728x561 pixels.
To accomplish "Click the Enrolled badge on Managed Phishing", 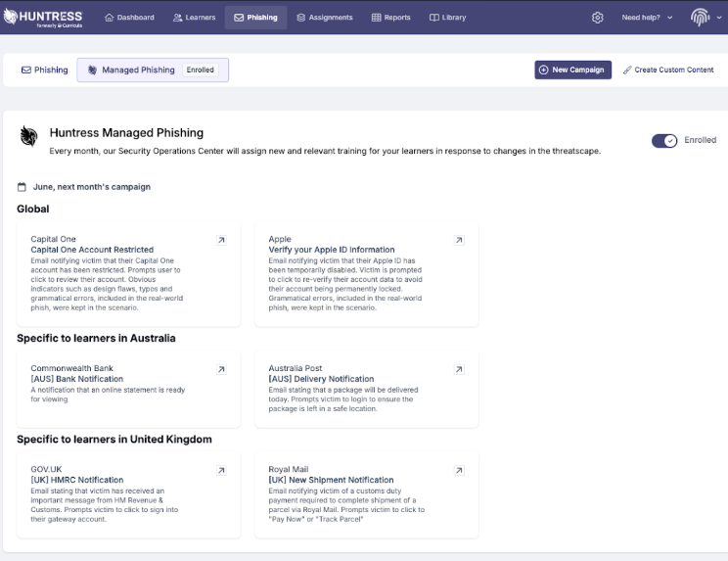I will (x=201, y=70).
